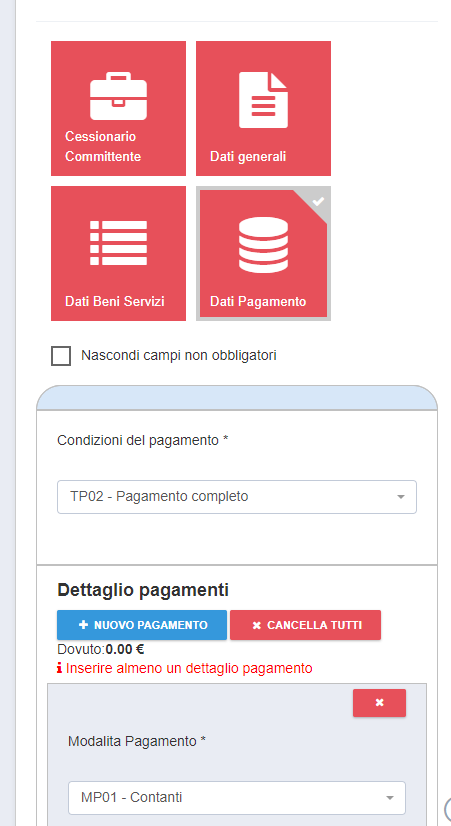Add a payment with Nuovo Pagamento
The image size is (451, 826).
(x=142, y=625)
